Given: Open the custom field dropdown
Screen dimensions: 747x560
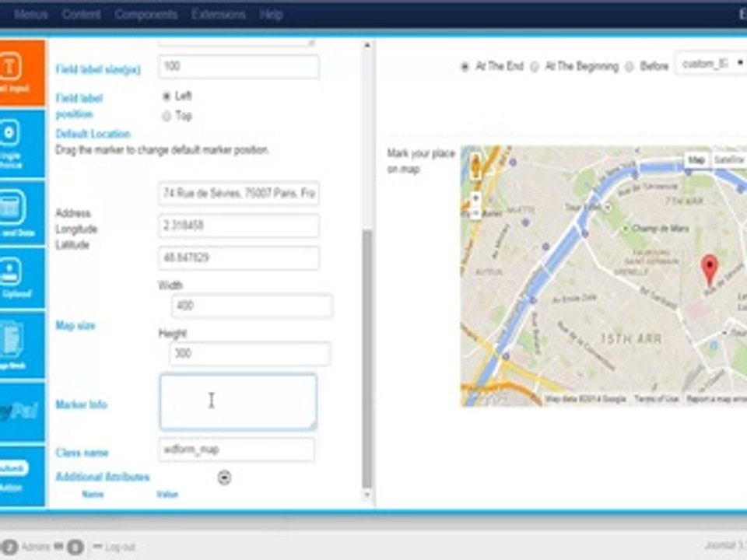Looking at the screenshot, I should 711,64.
